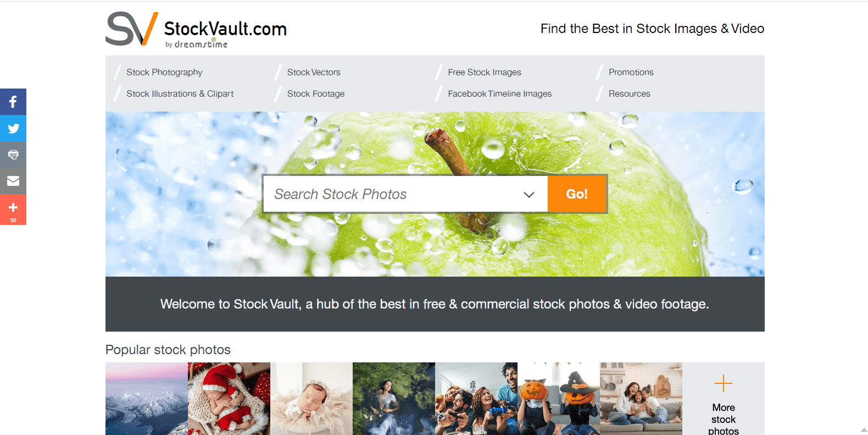Share page by email envelope icon

point(13,181)
